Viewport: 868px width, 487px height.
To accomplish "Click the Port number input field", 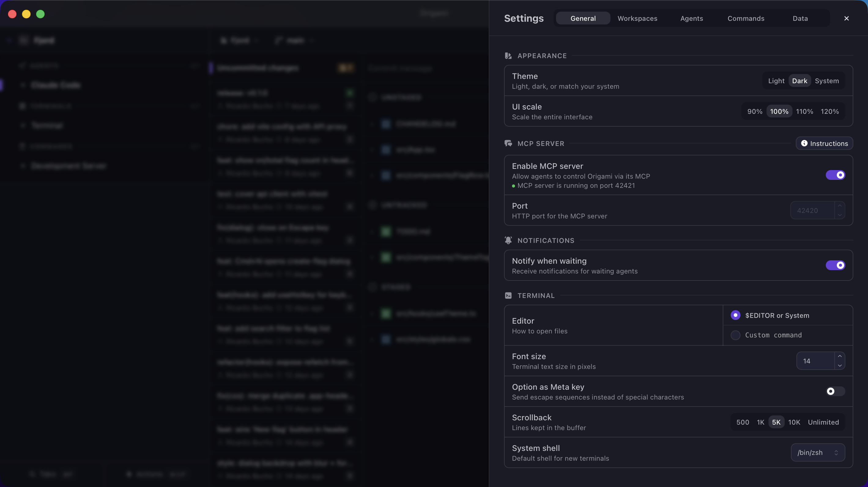I will click(x=812, y=210).
